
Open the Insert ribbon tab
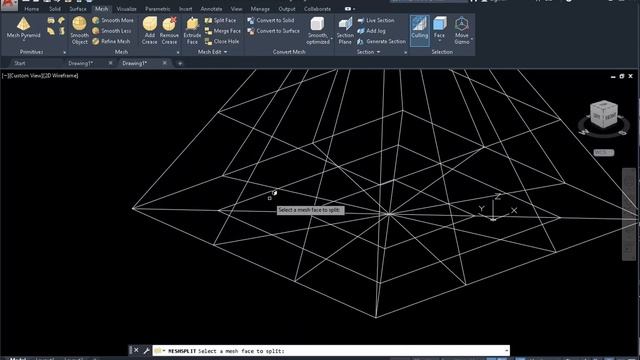tap(185, 9)
